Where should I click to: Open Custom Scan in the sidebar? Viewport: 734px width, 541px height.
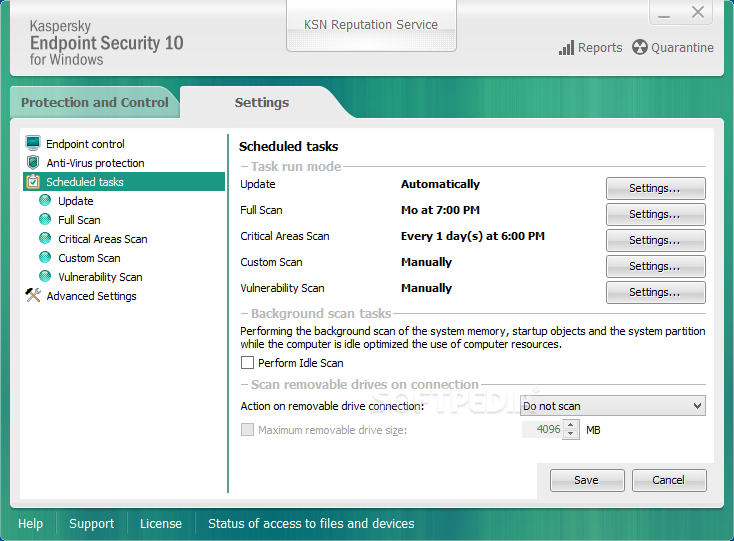(x=89, y=258)
